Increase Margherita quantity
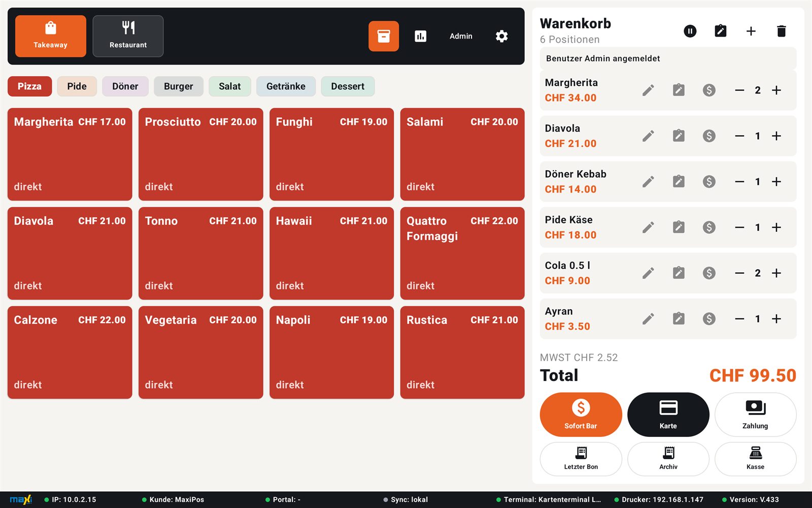Image resolution: width=812 pixels, height=508 pixels. point(776,90)
